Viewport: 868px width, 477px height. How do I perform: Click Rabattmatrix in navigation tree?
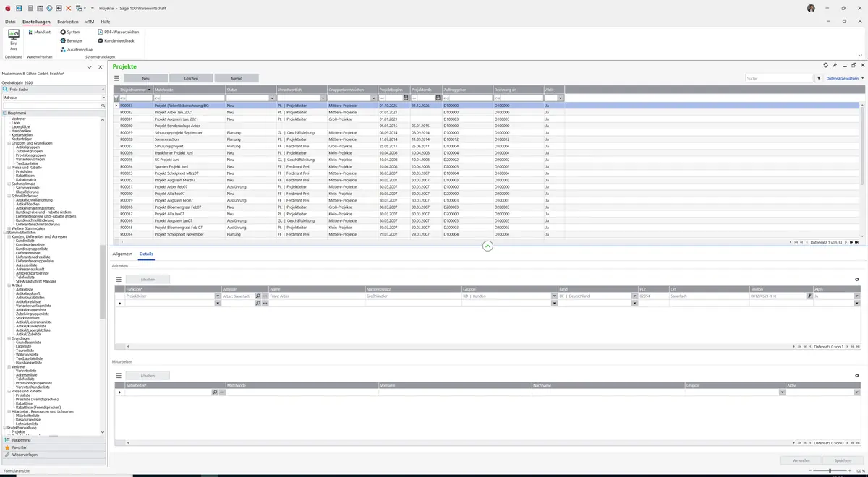coord(26,180)
